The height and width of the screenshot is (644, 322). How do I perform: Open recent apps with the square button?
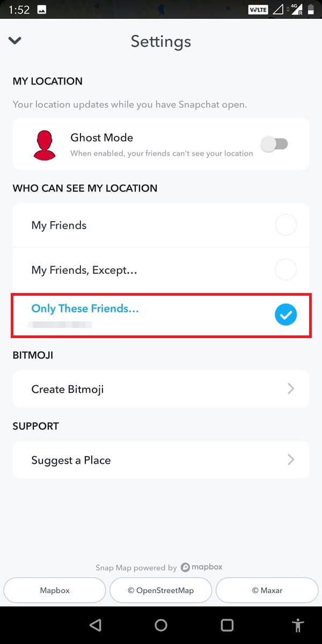[227, 625]
